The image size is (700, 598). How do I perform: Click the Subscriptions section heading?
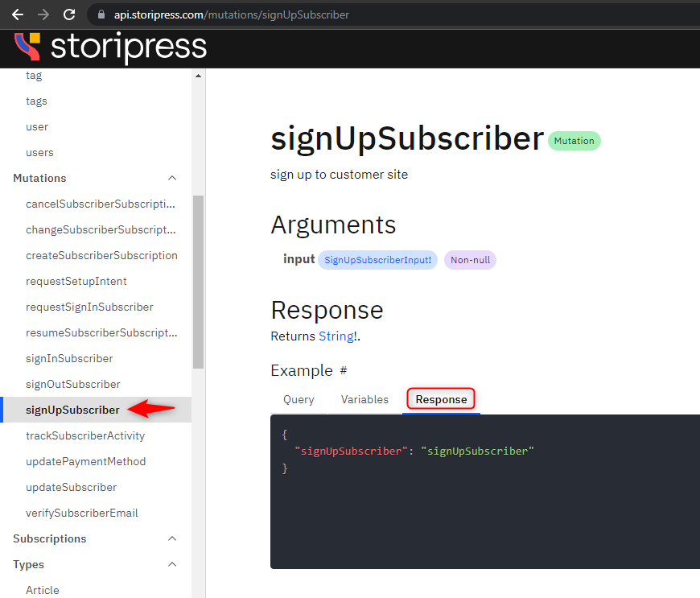click(x=50, y=538)
